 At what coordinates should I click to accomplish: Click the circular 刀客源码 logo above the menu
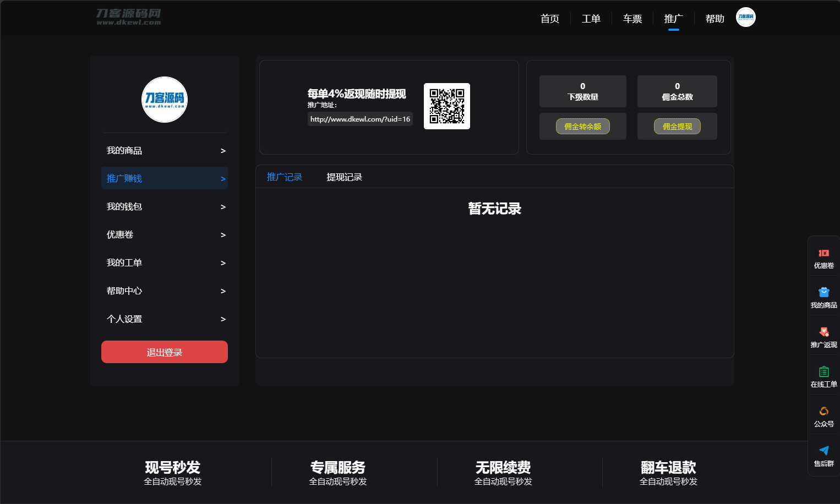tap(164, 100)
